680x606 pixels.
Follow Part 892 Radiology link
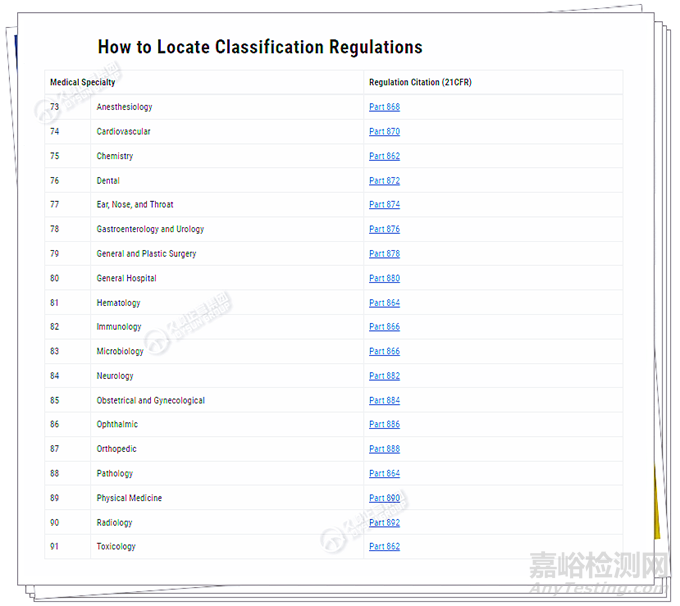[384, 523]
